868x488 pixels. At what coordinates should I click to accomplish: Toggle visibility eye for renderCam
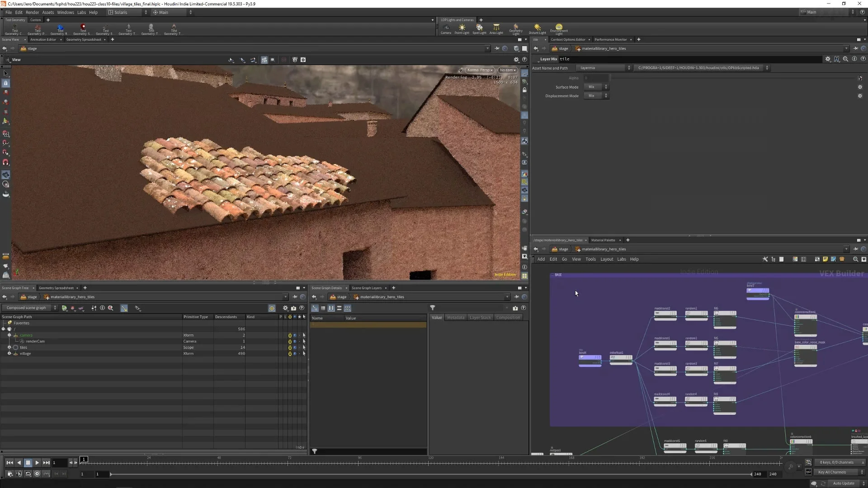click(x=295, y=341)
